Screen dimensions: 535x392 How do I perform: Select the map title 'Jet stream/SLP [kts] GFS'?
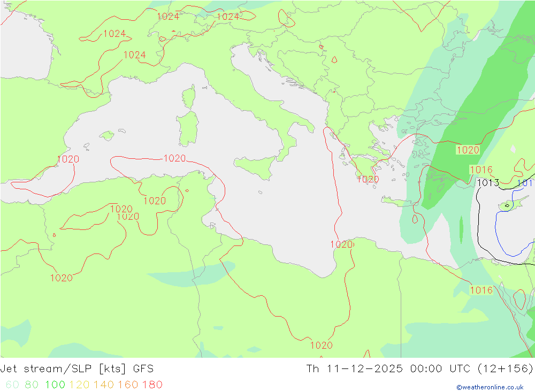coord(77,369)
